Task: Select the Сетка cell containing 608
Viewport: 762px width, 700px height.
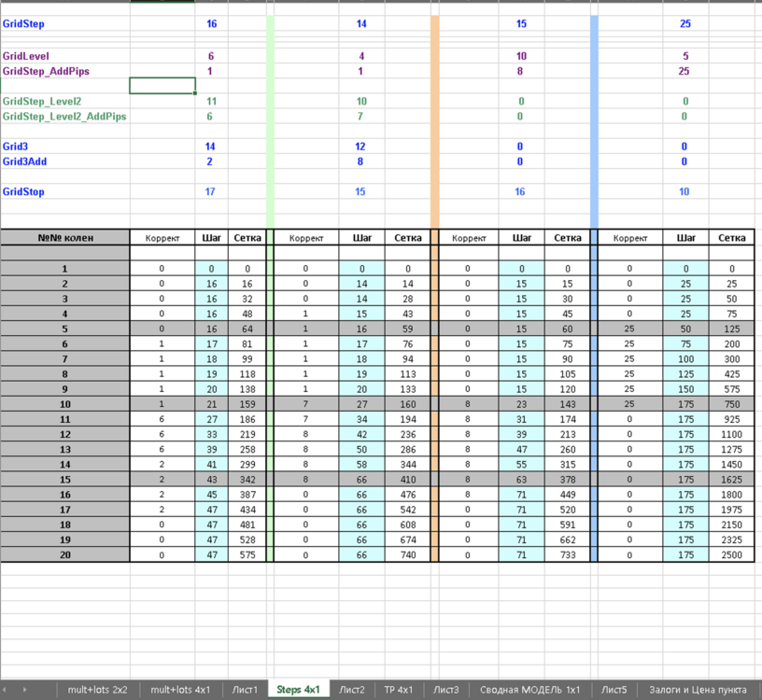Action: [x=408, y=525]
